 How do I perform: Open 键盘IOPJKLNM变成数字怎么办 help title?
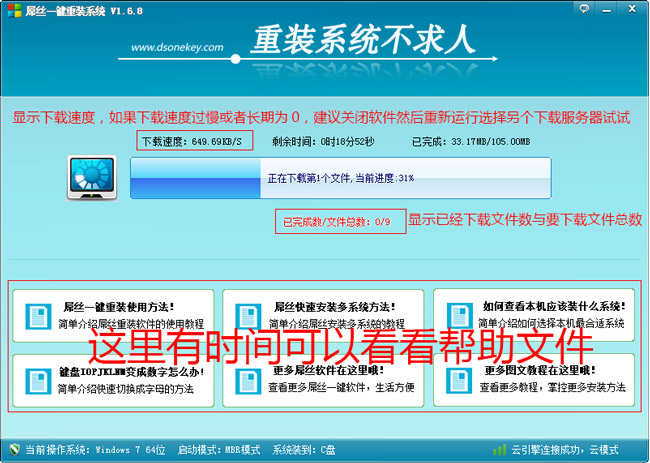click(131, 371)
